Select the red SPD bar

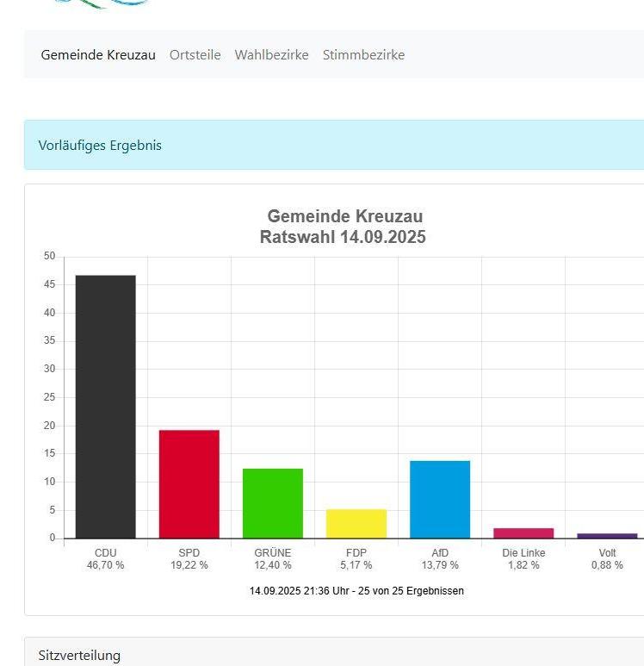[x=189, y=483]
